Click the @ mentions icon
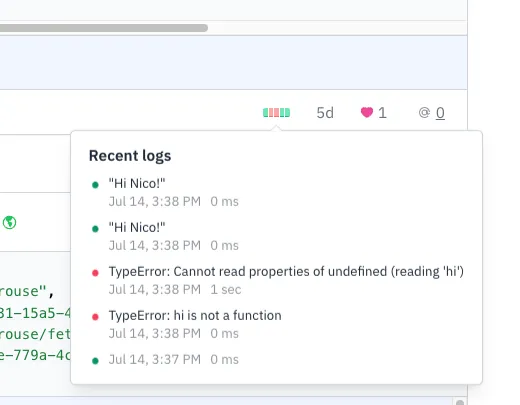The width and height of the screenshot is (520, 405). [424, 113]
